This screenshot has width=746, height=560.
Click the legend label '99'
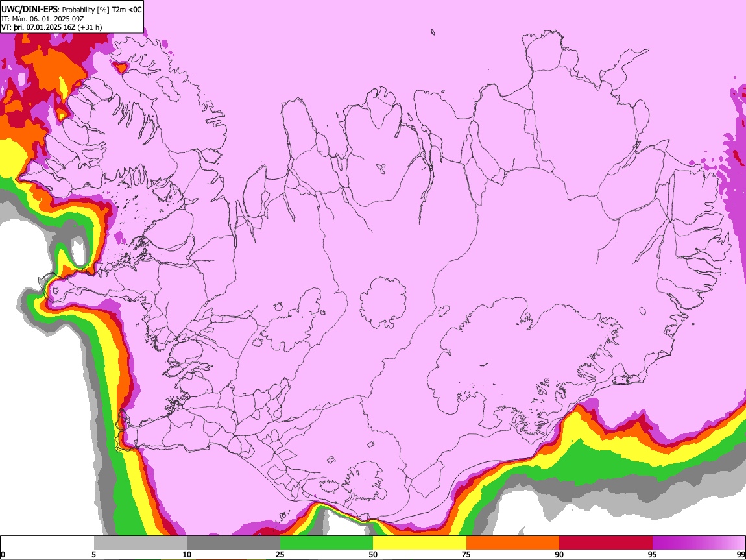(741, 554)
